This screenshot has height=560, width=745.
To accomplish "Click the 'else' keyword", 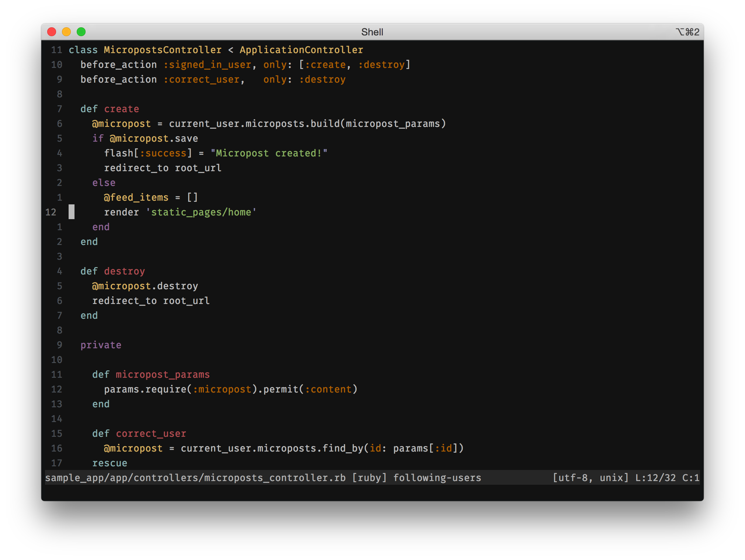I will point(104,183).
